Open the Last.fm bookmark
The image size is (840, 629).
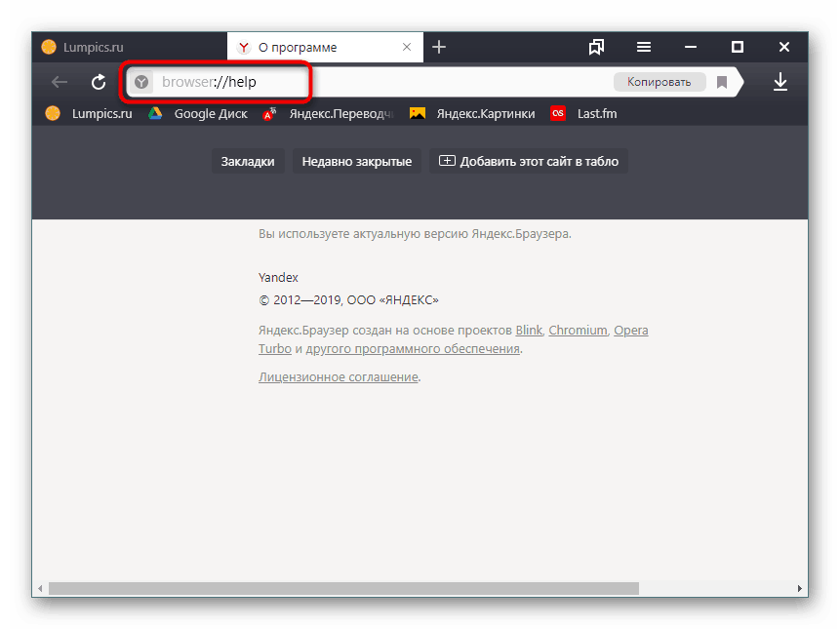(583, 113)
